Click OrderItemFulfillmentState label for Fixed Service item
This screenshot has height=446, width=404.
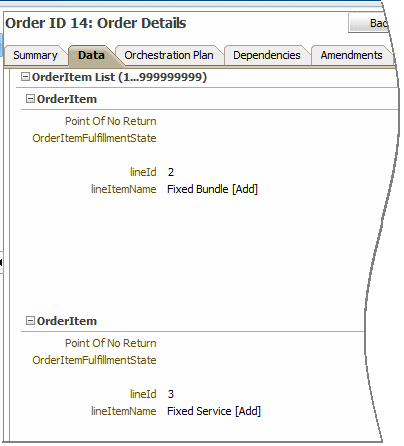pos(94,360)
